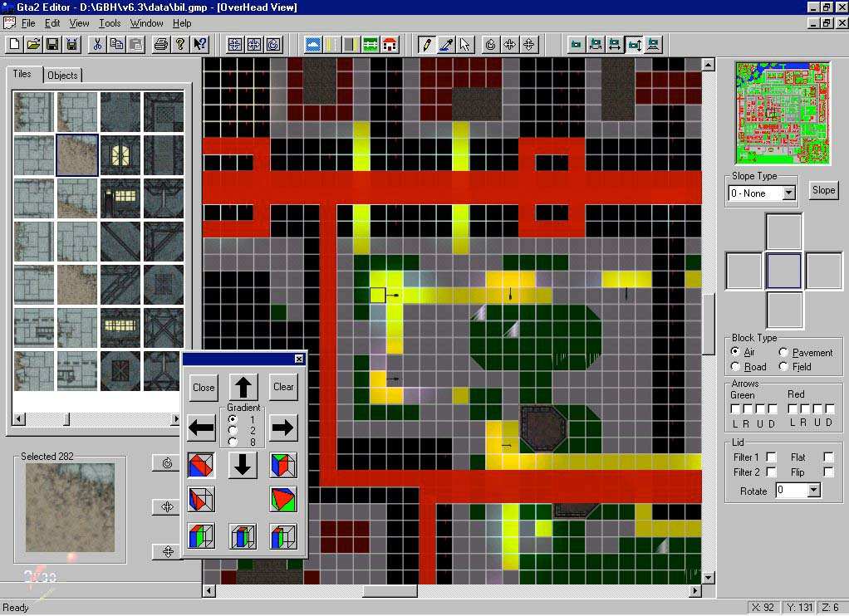
Task: Click the minimap overview thumbnail
Action: click(x=783, y=113)
